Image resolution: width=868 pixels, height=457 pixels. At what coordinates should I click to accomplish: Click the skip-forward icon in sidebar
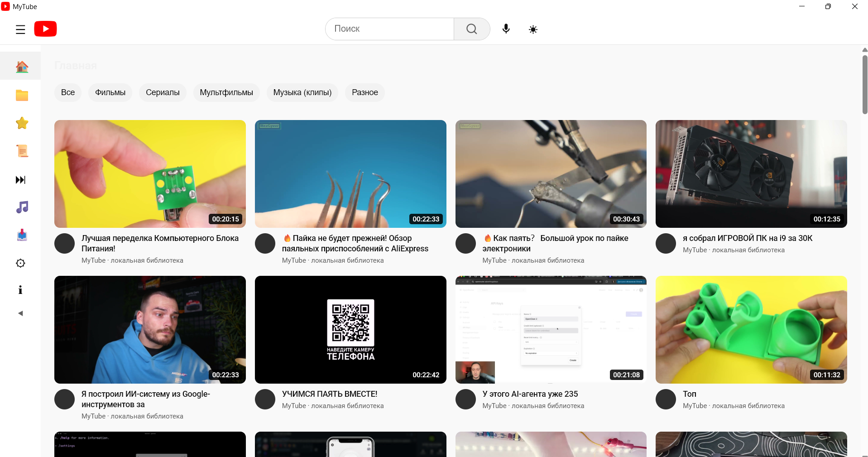coord(21,180)
